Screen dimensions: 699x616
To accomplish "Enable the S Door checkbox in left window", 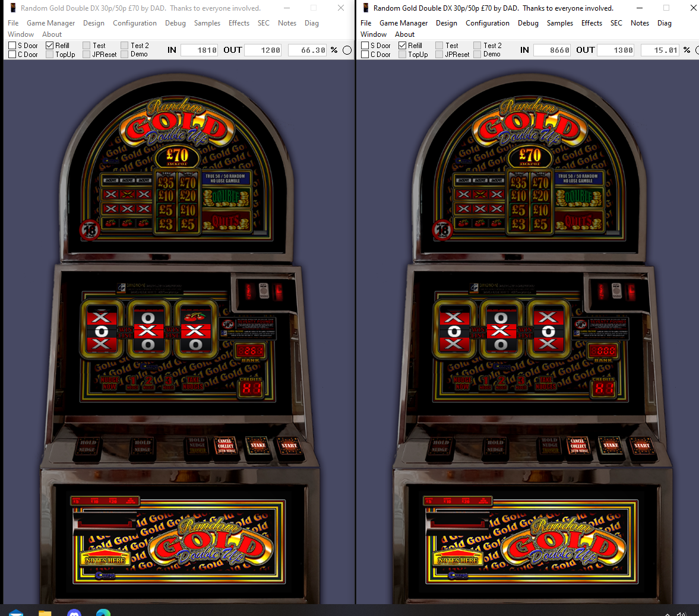I will click(x=12, y=46).
